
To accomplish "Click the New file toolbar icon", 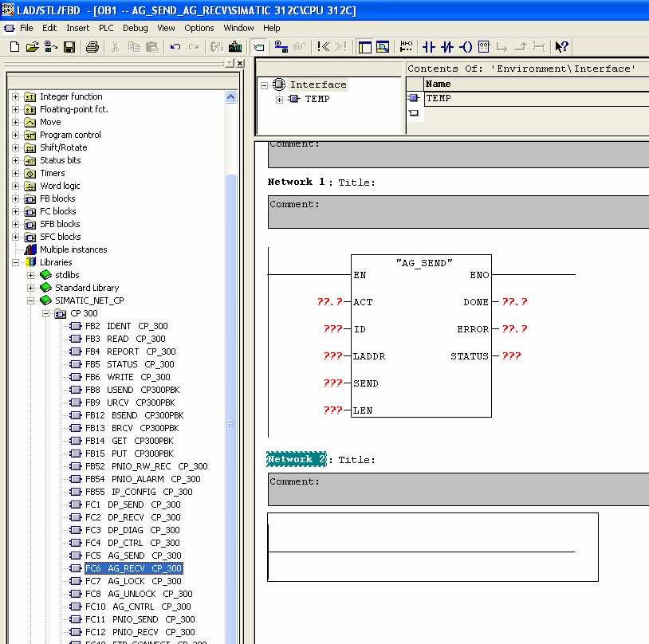I will click(14, 47).
